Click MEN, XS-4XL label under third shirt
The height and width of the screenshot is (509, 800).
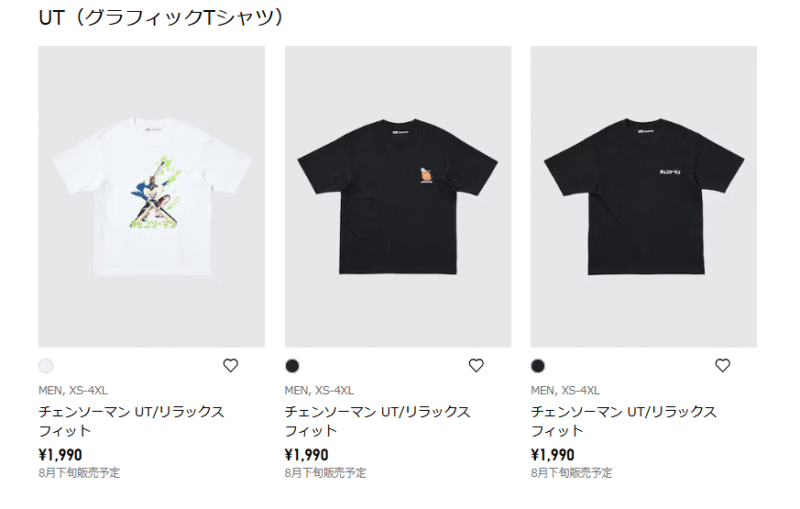[x=565, y=390]
